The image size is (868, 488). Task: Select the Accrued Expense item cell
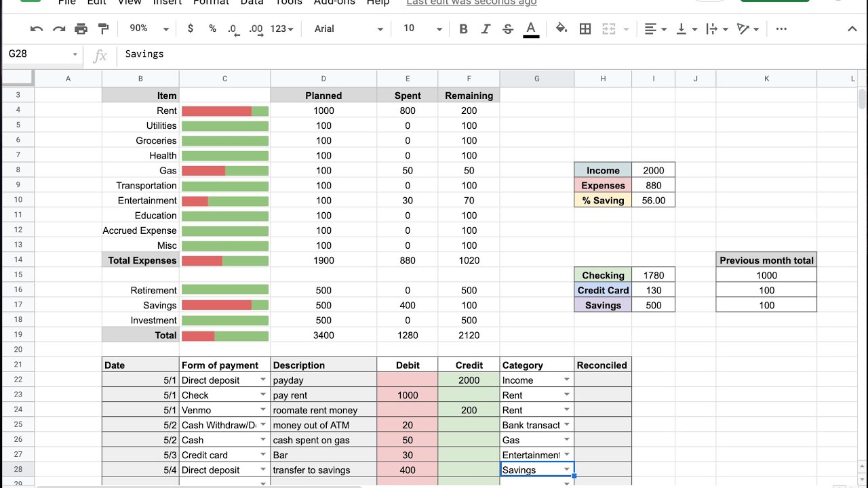tap(140, 230)
